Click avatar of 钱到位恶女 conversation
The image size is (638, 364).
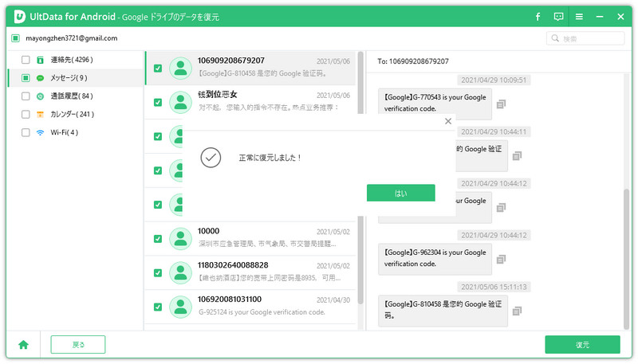click(x=180, y=103)
